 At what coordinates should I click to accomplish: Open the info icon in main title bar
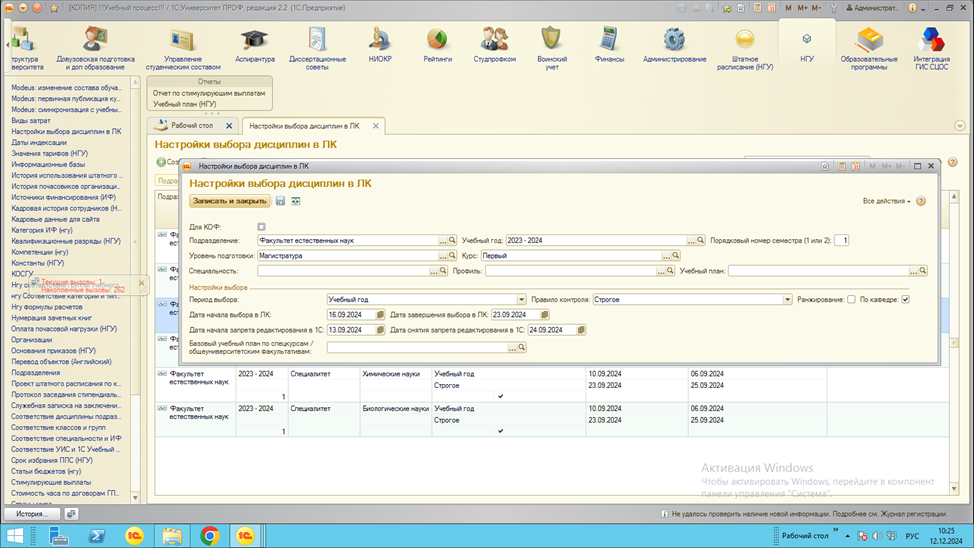tap(912, 8)
